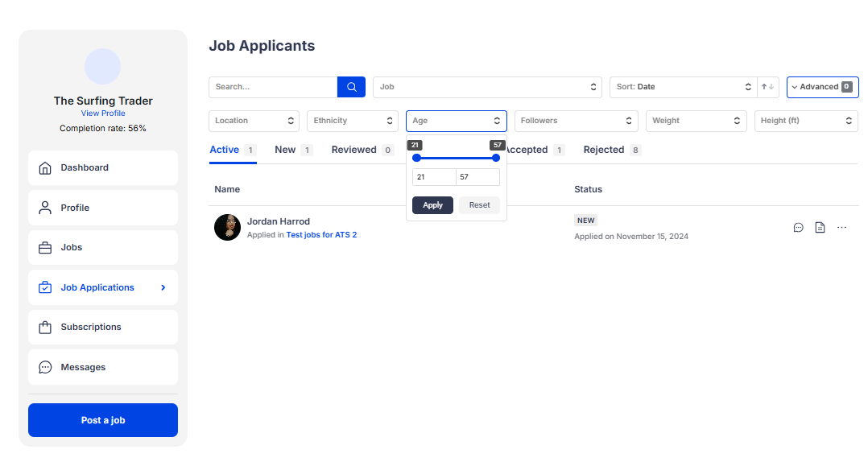Click the minimum age input field

click(x=434, y=177)
